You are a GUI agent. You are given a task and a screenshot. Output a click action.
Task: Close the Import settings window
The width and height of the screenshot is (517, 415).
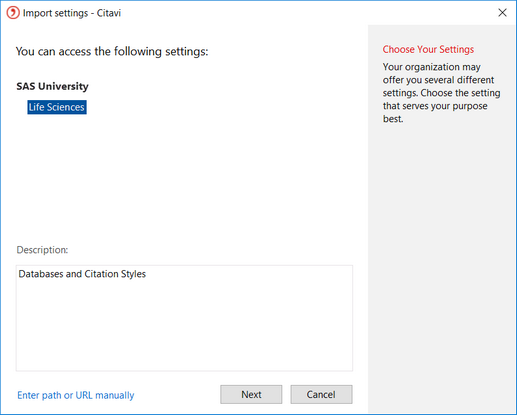[502, 13]
